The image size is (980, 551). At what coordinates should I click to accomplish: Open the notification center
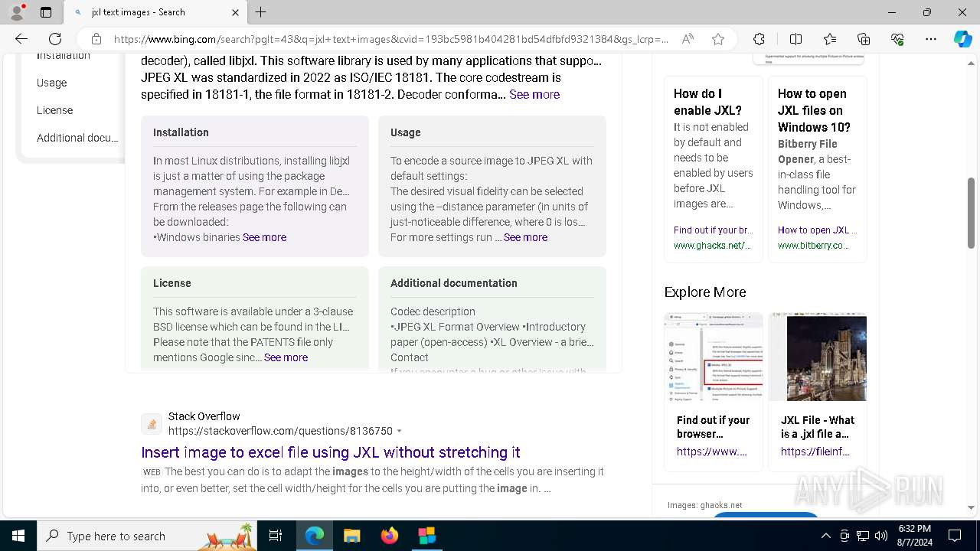point(955,536)
